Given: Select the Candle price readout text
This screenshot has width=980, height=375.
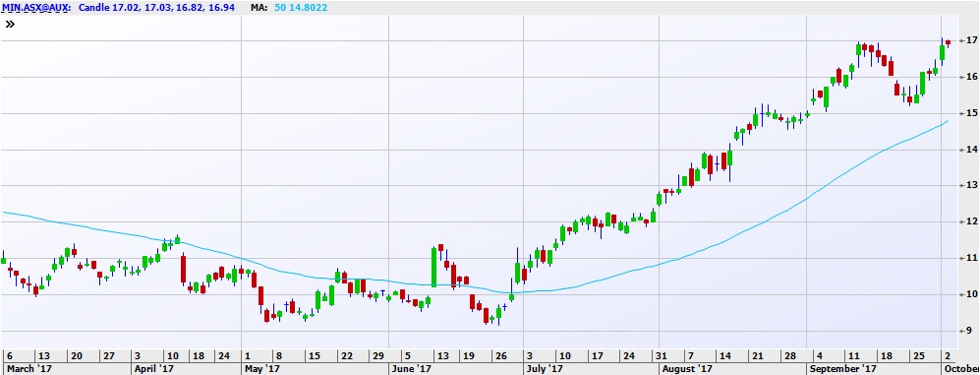Looking at the screenshot, I should coord(156,8).
